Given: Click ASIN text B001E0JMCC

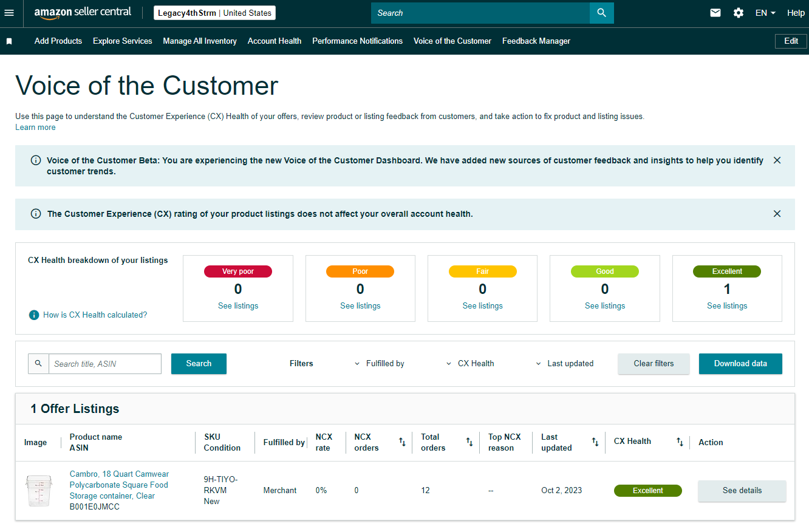Looking at the screenshot, I should pos(95,507).
